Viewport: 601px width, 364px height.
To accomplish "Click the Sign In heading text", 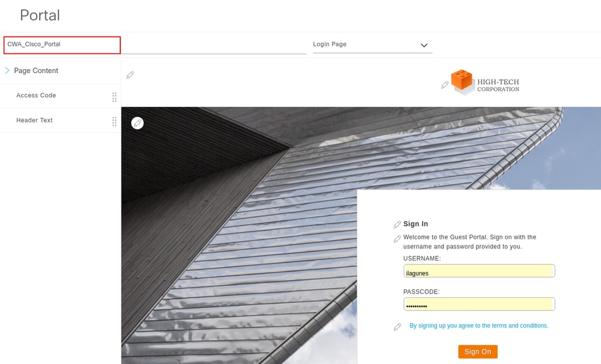I will [x=416, y=224].
